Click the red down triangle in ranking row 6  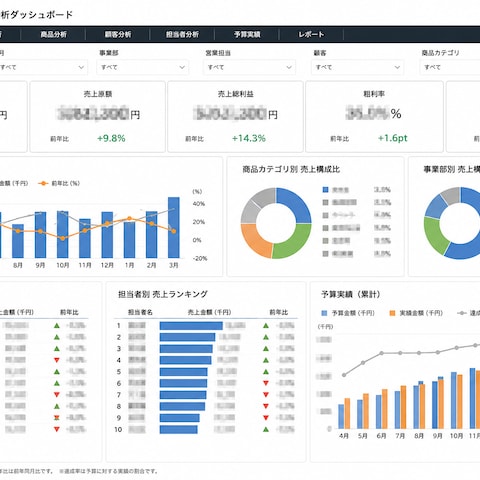tap(266, 383)
